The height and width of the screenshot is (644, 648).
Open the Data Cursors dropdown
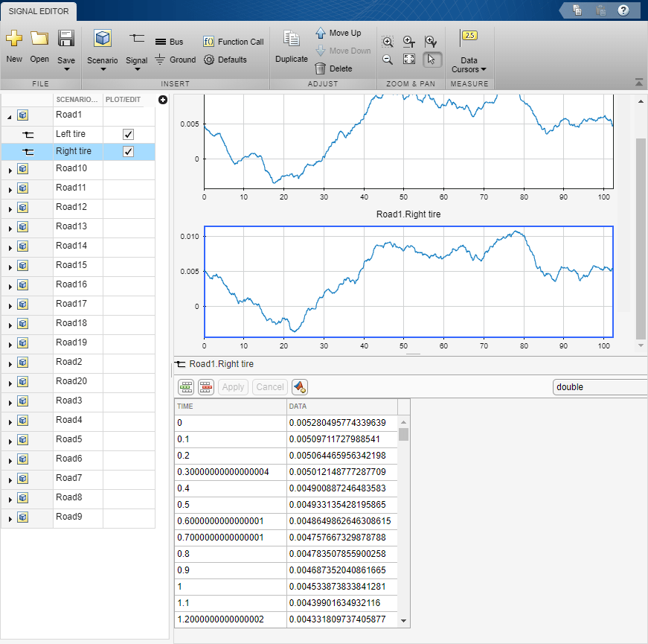coord(469,65)
